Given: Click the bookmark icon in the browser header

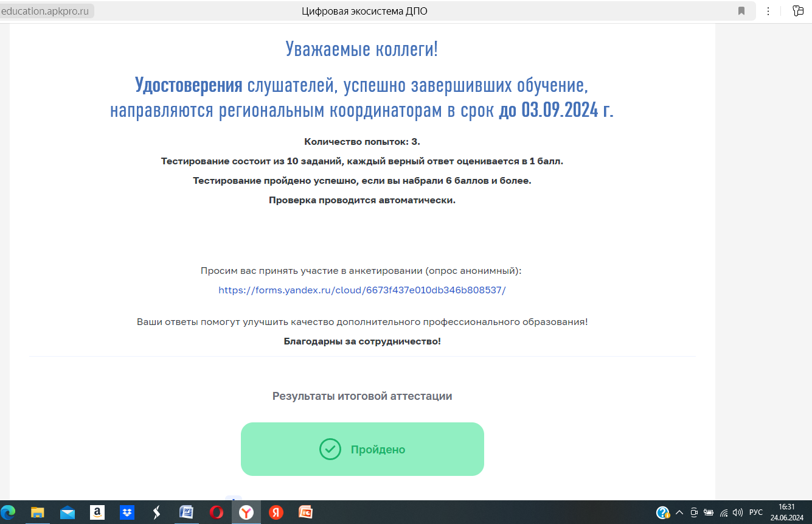Looking at the screenshot, I should (741, 11).
